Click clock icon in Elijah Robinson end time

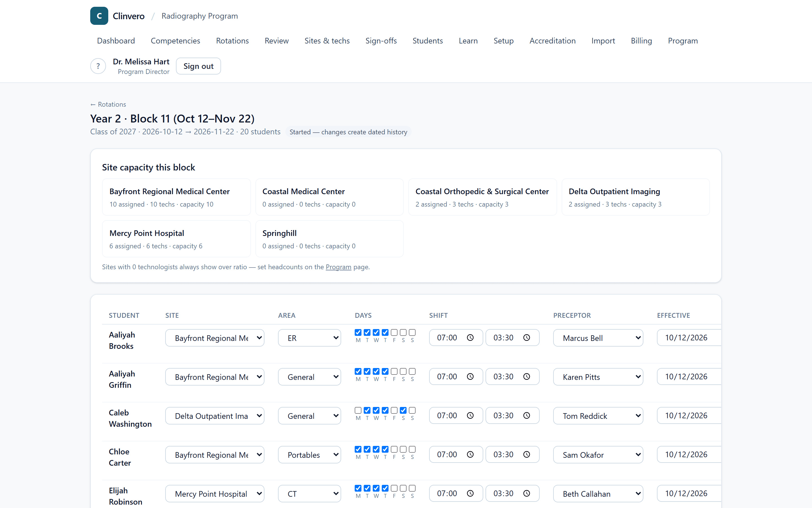click(x=527, y=494)
